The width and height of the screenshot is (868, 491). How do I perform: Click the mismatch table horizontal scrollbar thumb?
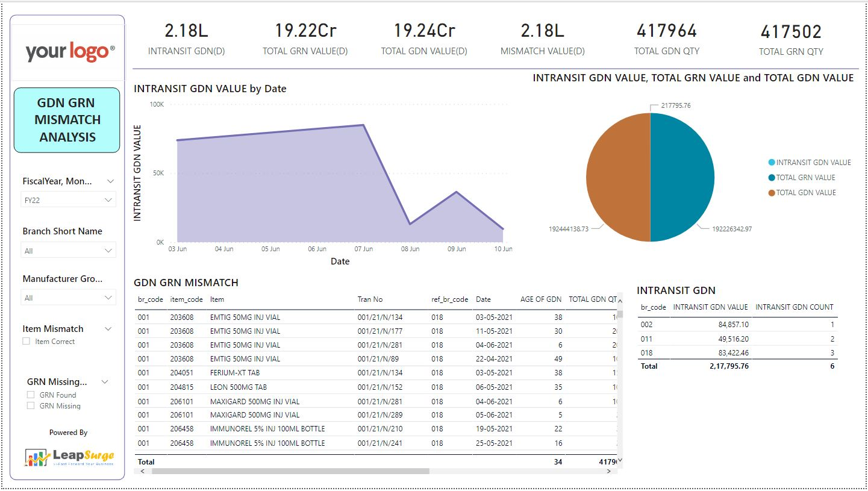click(x=289, y=471)
